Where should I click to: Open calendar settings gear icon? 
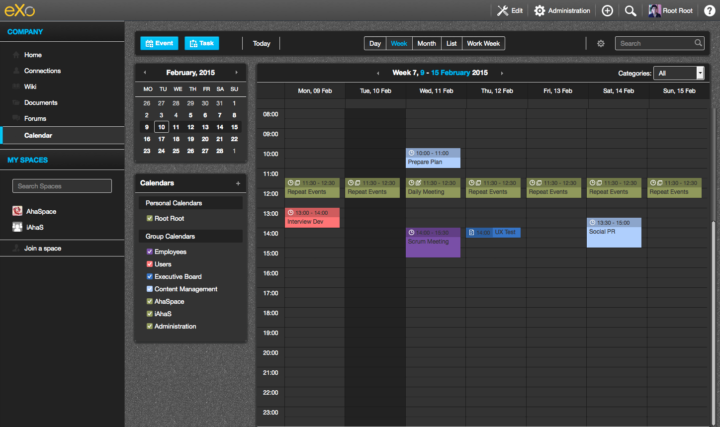(x=601, y=44)
